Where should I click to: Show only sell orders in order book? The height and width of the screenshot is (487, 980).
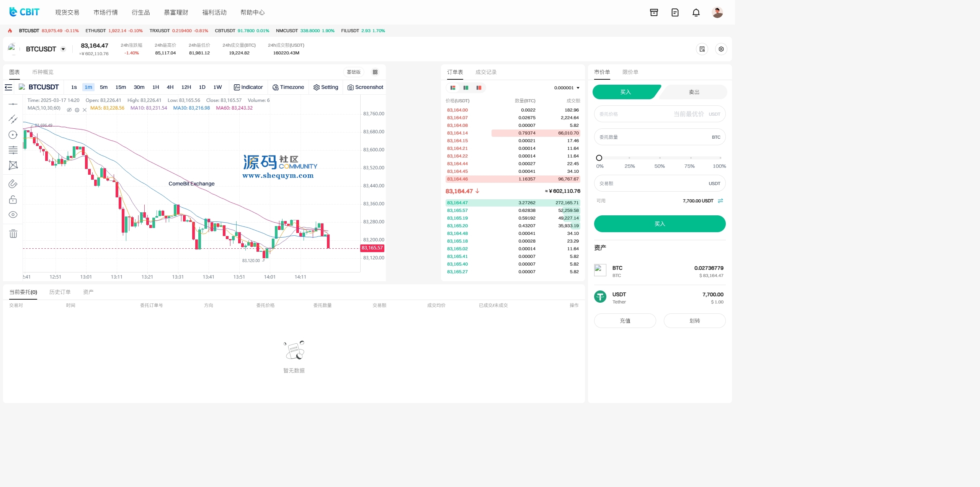[479, 88]
